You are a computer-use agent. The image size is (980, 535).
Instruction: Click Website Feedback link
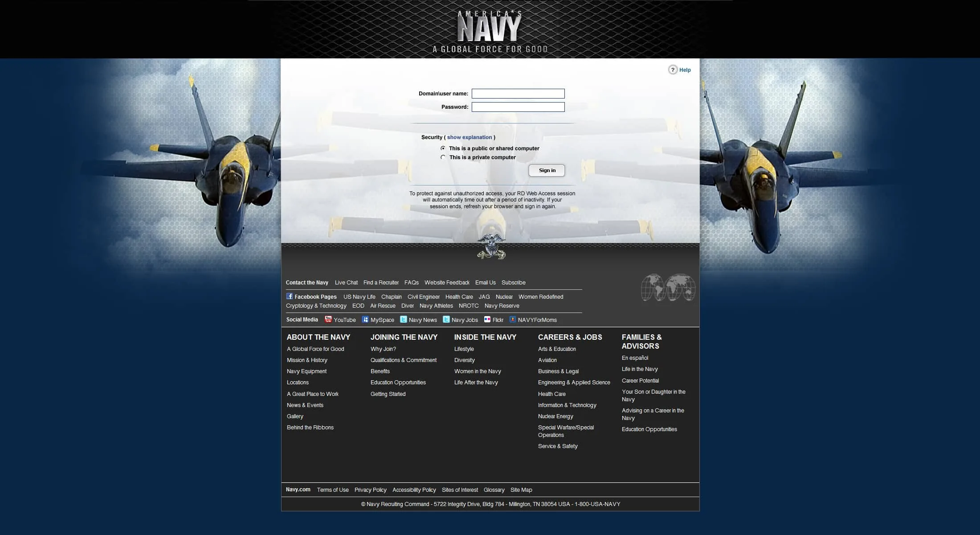[447, 283]
